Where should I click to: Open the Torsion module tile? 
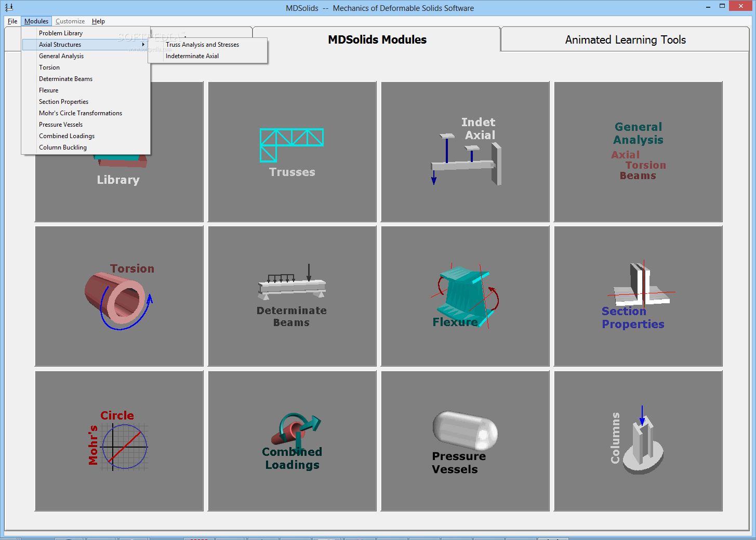[x=119, y=296]
